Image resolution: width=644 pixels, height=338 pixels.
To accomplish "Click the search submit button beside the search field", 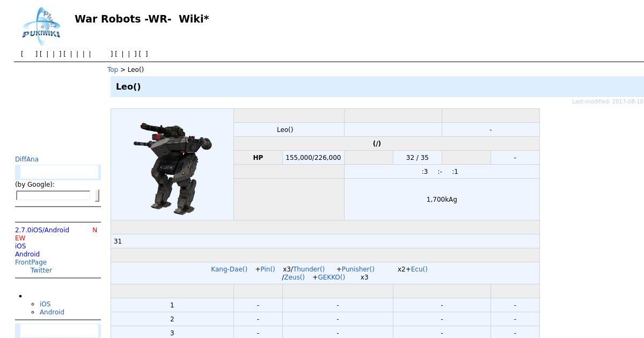I will coord(97,195).
